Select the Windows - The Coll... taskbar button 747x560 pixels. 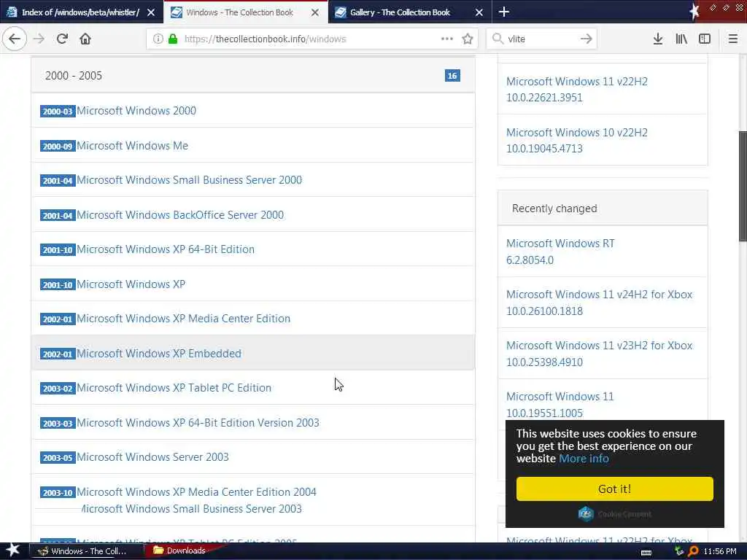86,551
